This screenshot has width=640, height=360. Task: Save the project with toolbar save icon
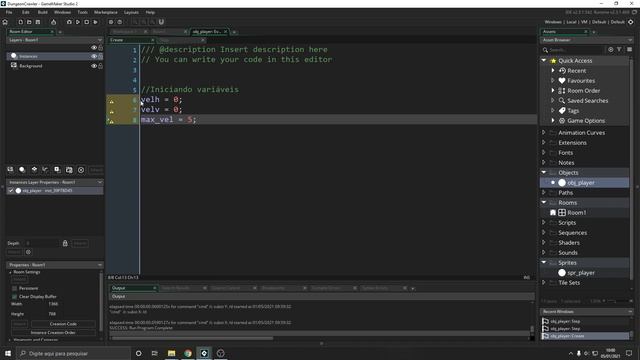[x=38, y=22]
